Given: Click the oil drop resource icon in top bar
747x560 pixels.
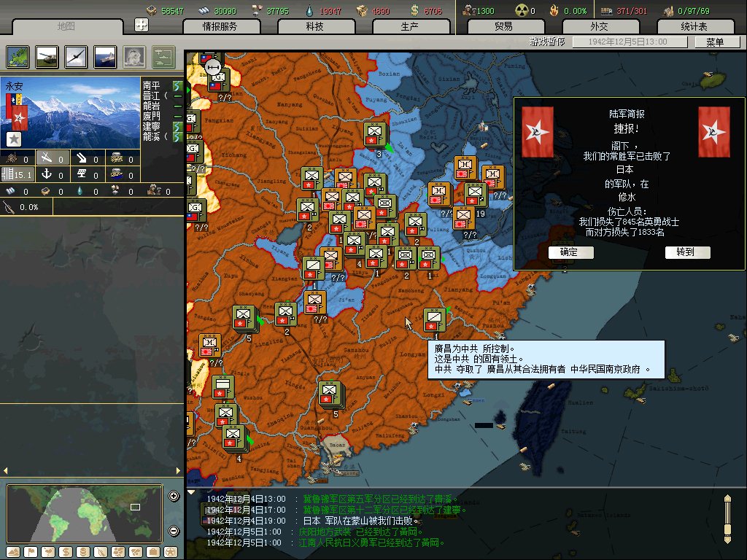Looking at the screenshot, I should point(309,10).
